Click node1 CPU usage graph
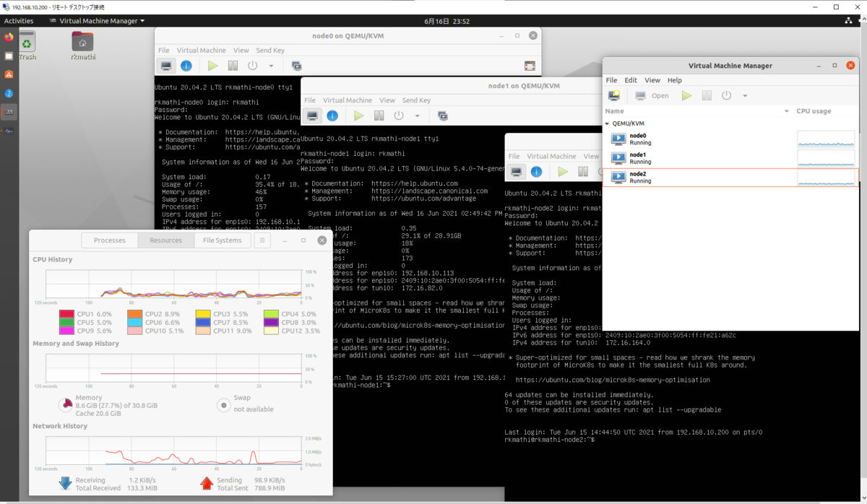 (x=826, y=158)
